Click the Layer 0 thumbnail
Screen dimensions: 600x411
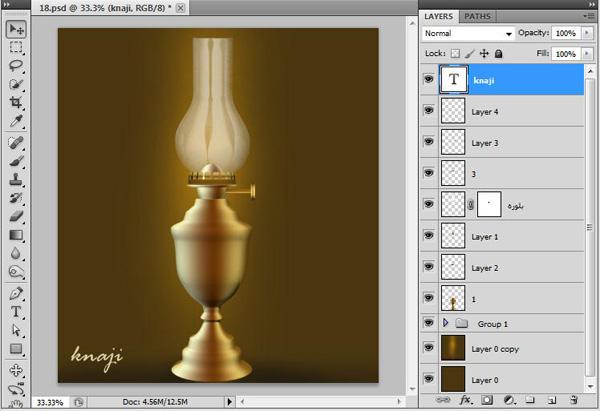click(x=453, y=379)
